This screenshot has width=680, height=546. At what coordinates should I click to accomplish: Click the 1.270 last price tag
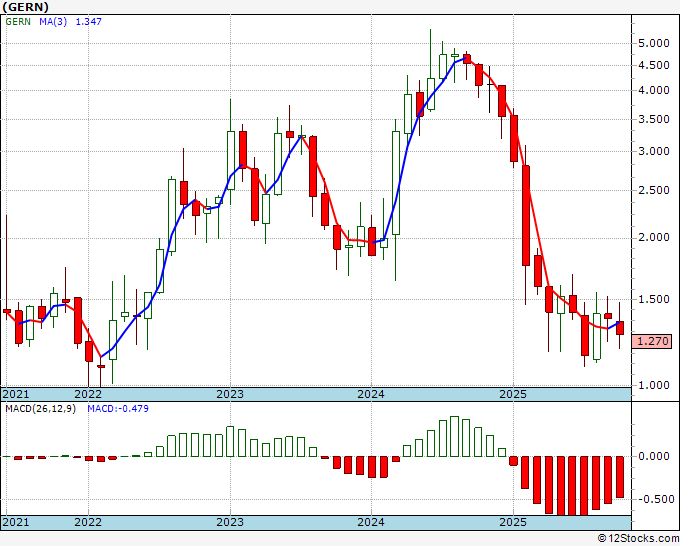[652, 341]
